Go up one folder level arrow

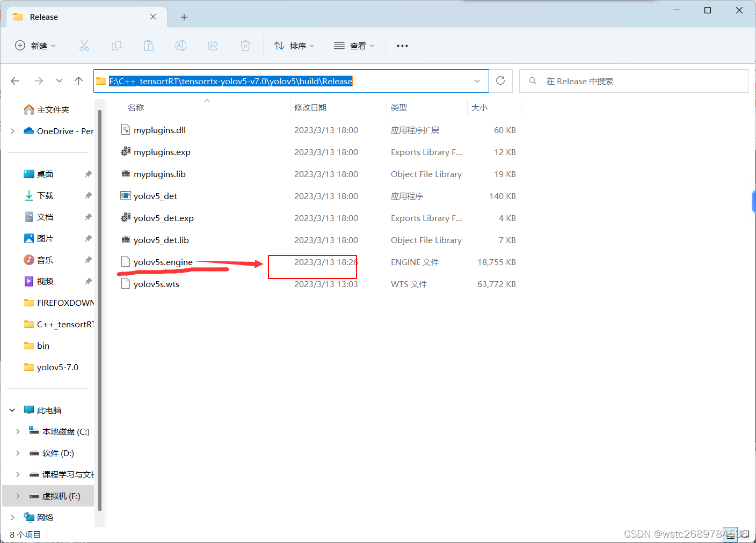click(x=79, y=81)
